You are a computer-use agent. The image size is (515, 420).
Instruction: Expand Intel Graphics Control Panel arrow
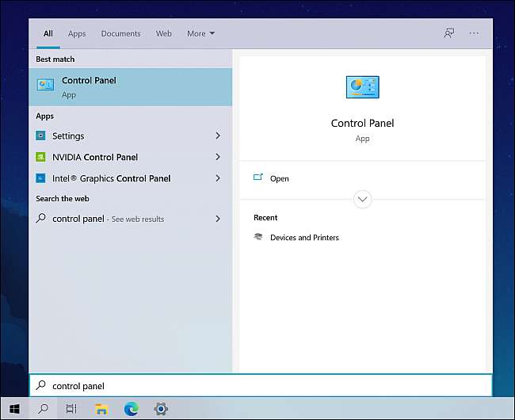tap(218, 178)
